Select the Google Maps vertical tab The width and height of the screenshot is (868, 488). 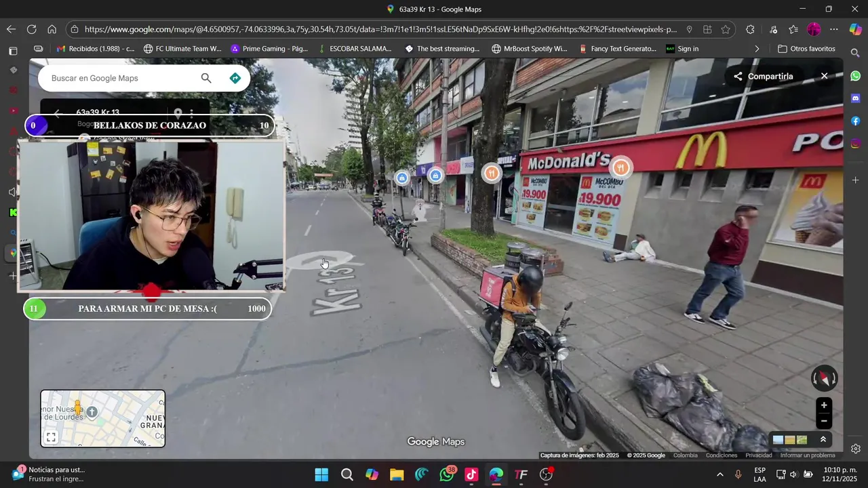pos(13,253)
